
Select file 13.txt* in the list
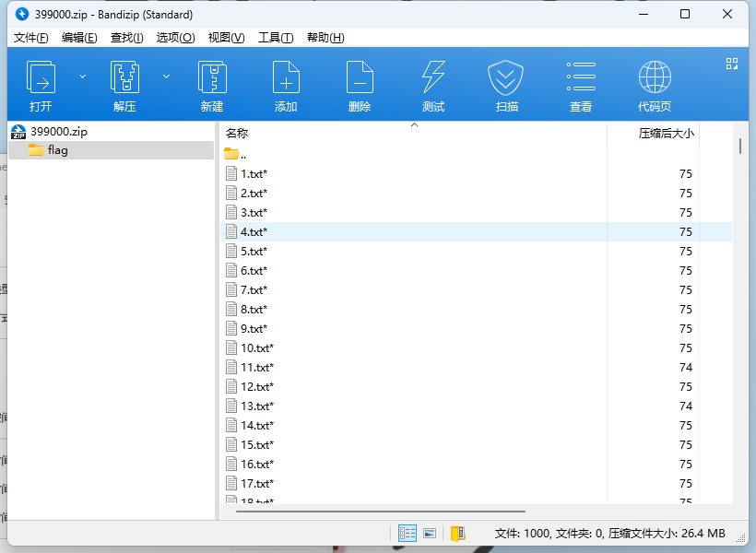(x=476, y=406)
